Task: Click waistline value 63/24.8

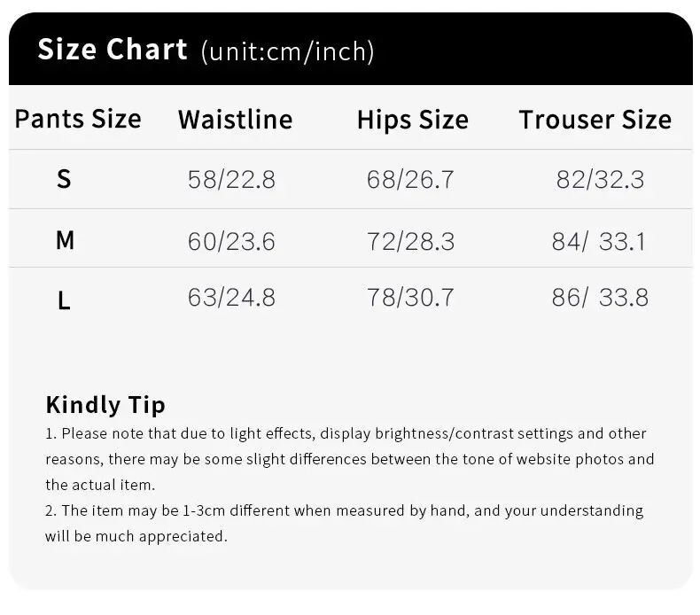Action: click(231, 298)
